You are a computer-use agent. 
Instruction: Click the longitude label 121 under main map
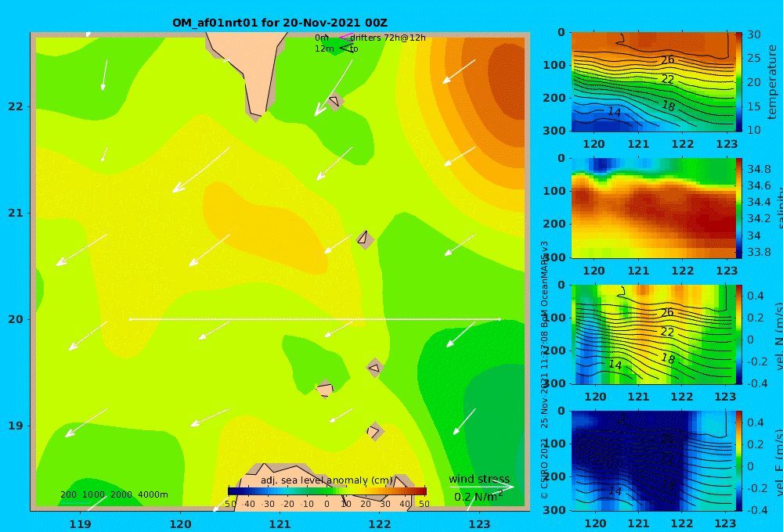(280, 524)
